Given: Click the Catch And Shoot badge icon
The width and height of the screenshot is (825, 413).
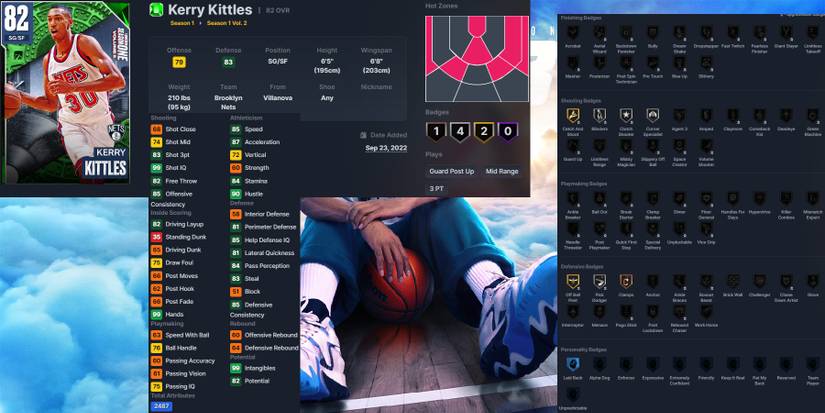Looking at the screenshot, I should click(573, 115).
